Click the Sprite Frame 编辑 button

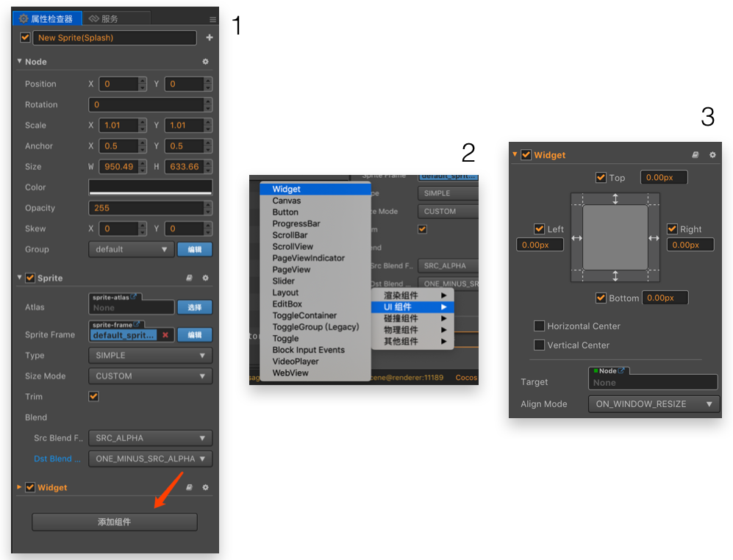(x=195, y=334)
